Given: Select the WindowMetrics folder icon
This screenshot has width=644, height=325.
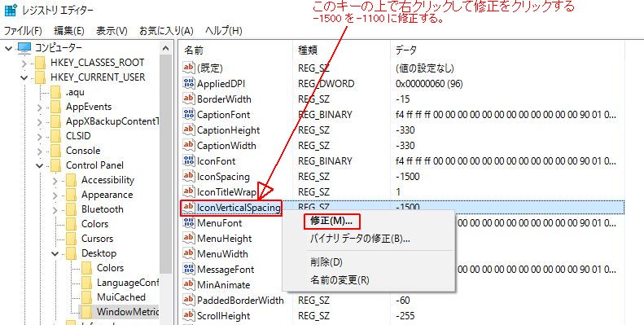Looking at the screenshot, I should tap(86, 311).
